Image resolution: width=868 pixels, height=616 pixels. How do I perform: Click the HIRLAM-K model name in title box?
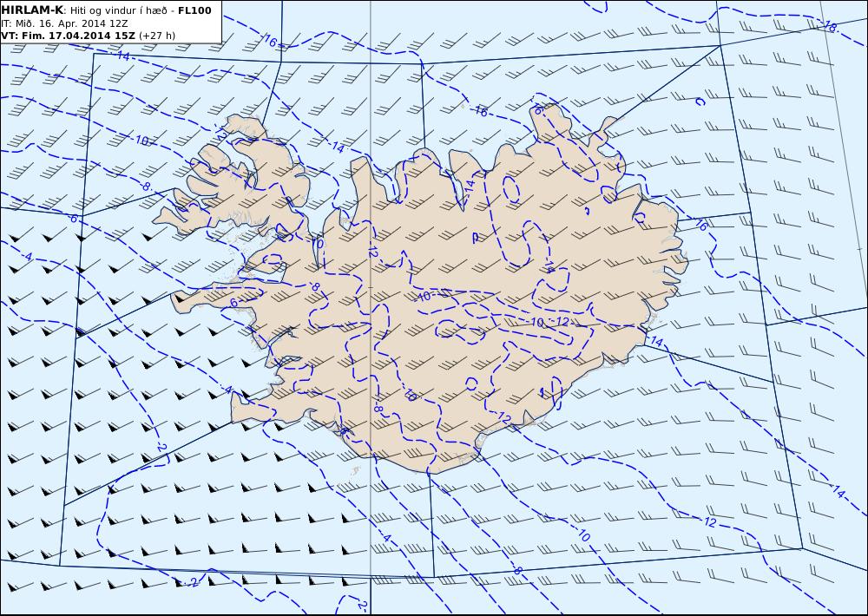[32, 10]
